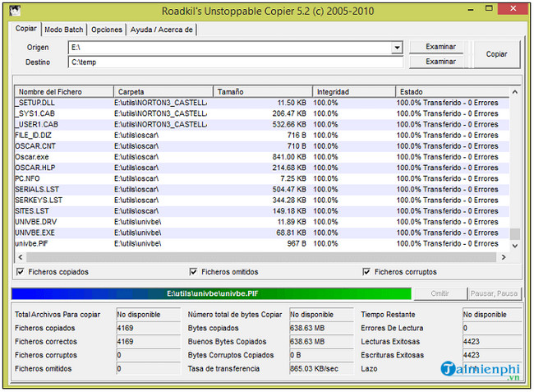Image resolution: width=534 pixels, height=392 pixels.
Task: Click the Bytes copiados 638.63 MB value
Action: (321, 328)
